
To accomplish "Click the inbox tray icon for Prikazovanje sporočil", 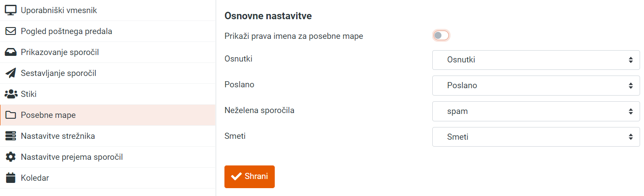I will 10,52.
